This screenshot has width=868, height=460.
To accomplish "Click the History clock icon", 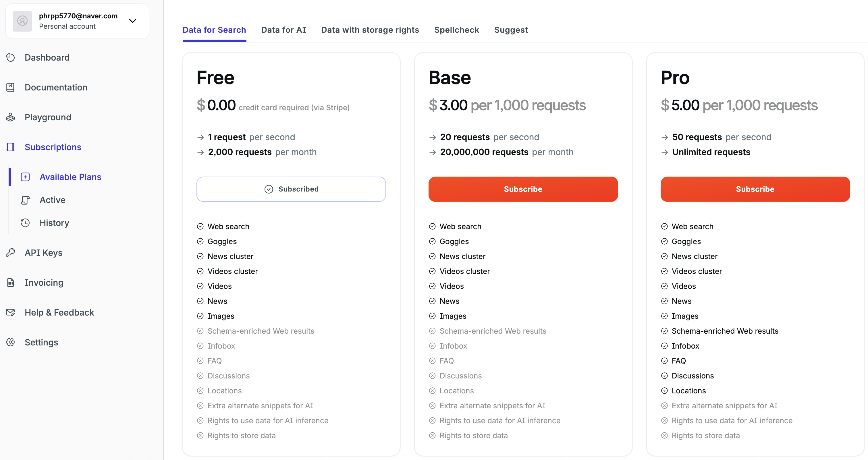I will (25, 223).
